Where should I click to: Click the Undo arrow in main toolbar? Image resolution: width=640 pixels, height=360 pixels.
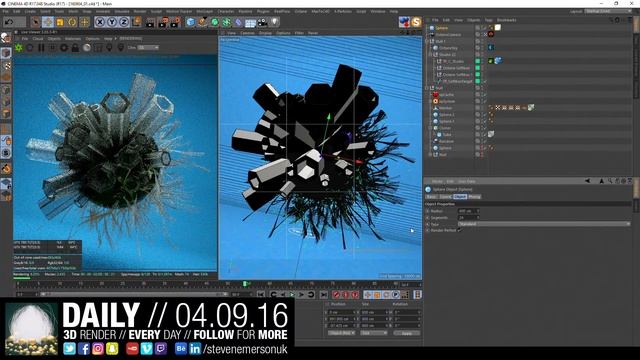9,22
